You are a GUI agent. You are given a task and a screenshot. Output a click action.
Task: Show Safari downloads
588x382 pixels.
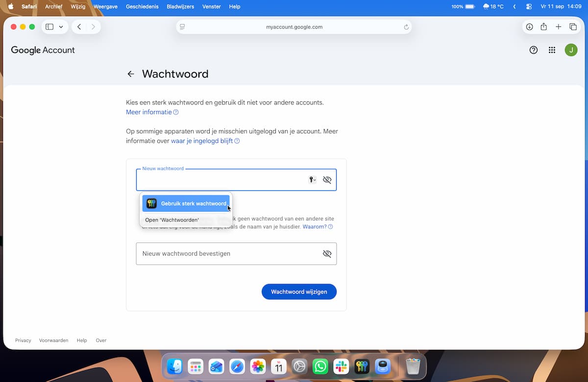click(x=530, y=27)
